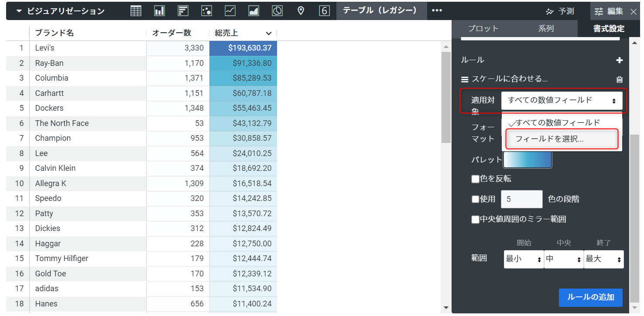Select the line chart visualization icon
644x316 pixels.
coord(230,11)
